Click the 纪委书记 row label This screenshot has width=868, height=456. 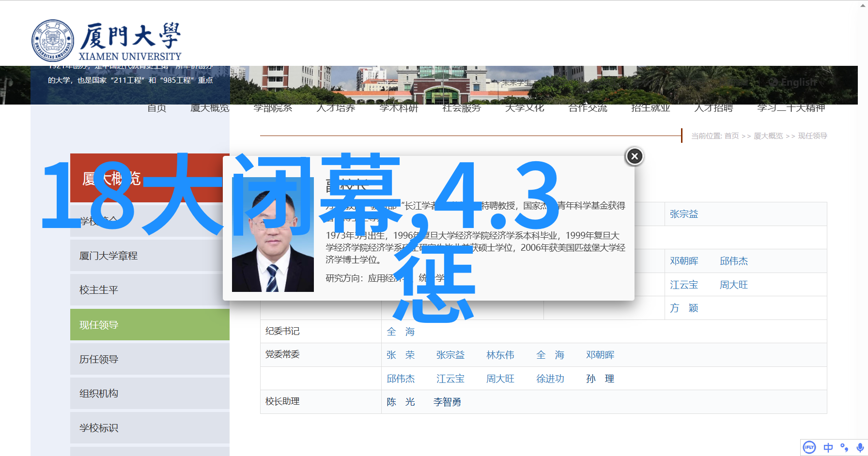point(282,331)
